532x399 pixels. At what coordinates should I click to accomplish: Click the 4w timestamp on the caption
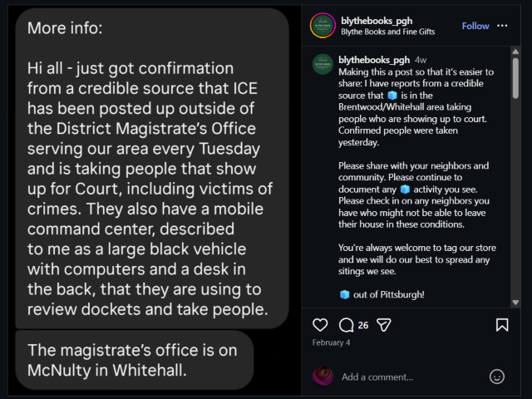point(421,60)
